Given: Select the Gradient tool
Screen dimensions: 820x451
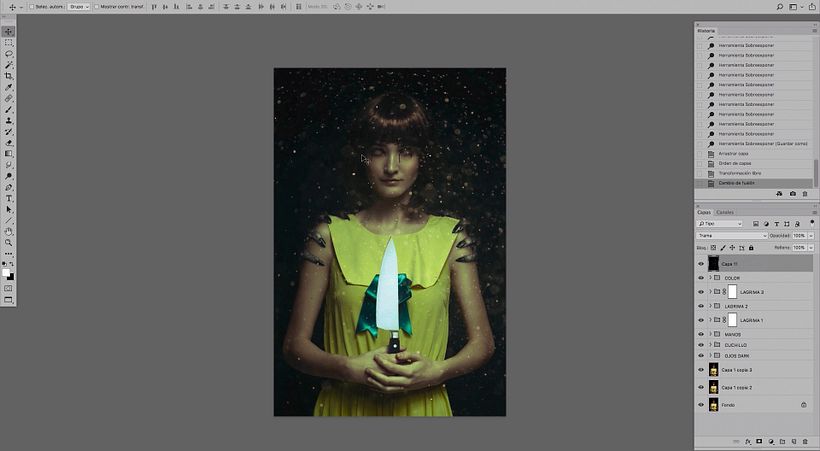Looking at the screenshot, I should click(x=8, y=153).
